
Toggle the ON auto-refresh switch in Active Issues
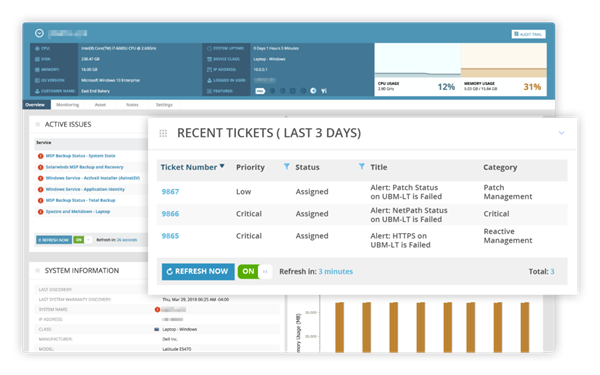click(82, 240)
